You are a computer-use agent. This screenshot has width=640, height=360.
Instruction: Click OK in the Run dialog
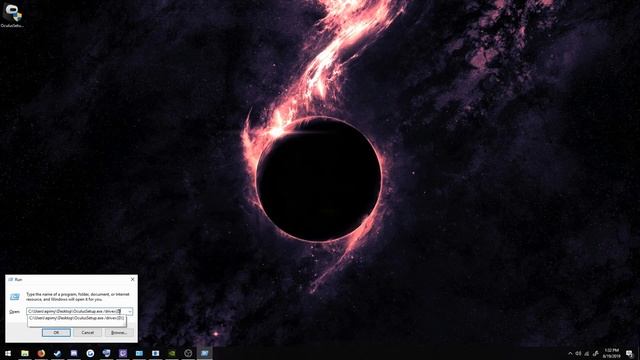(x=56, y=333)
